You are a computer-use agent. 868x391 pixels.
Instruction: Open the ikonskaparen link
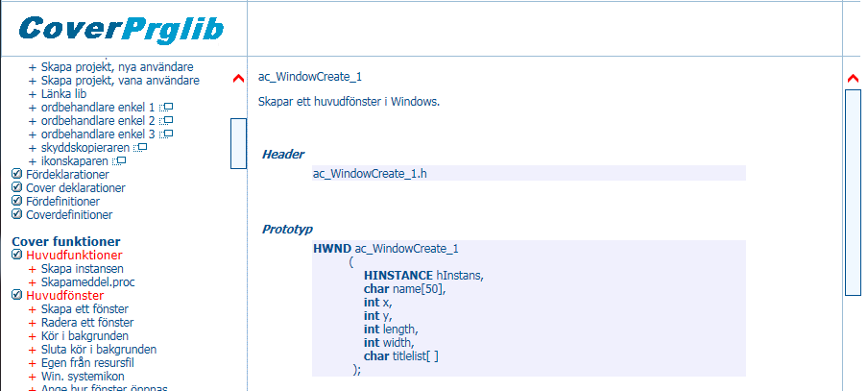pos(75,161)
